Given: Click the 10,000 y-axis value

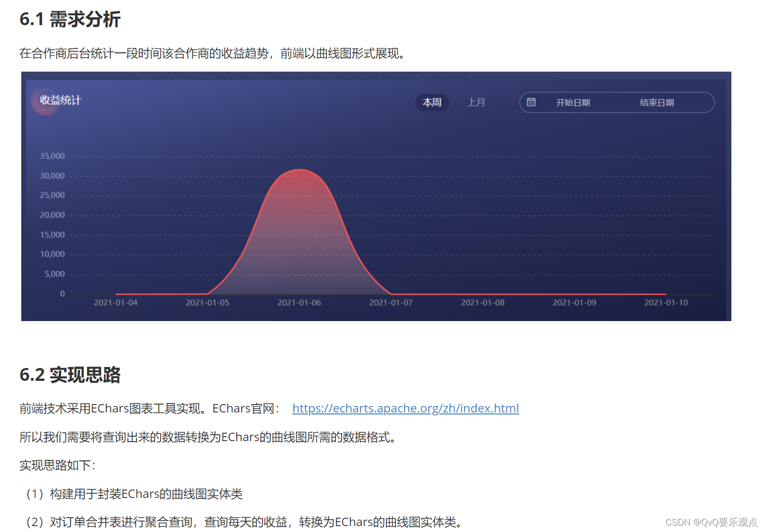Looking at the screenshot, I should click(x=52, y=254).
